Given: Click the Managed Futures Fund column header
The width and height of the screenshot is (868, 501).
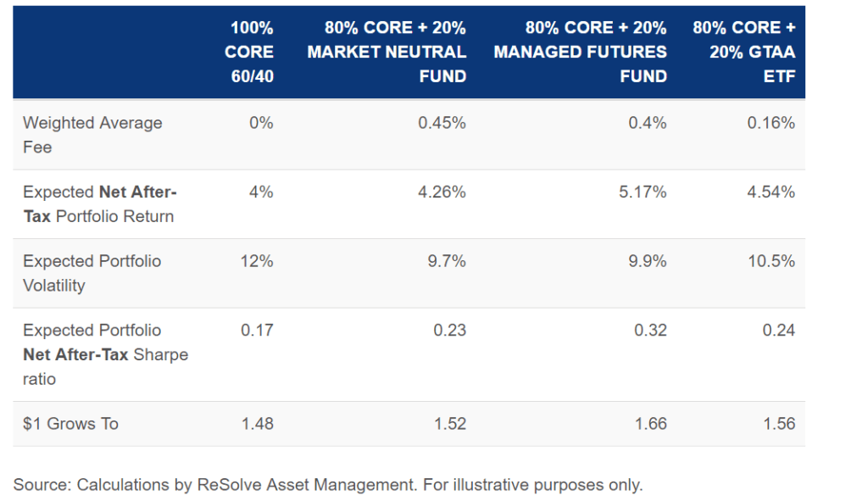Looking at the screenshot, I should [x=580, y=52].
